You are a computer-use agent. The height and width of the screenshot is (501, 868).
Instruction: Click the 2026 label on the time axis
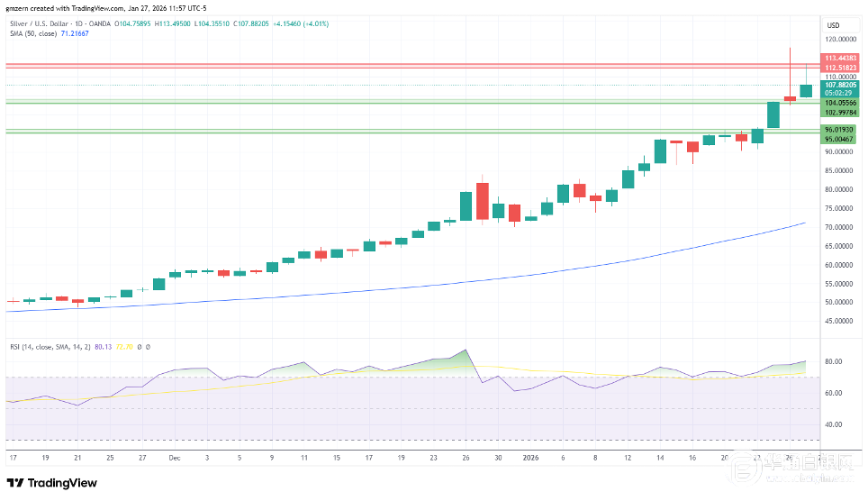coord(529,458)
